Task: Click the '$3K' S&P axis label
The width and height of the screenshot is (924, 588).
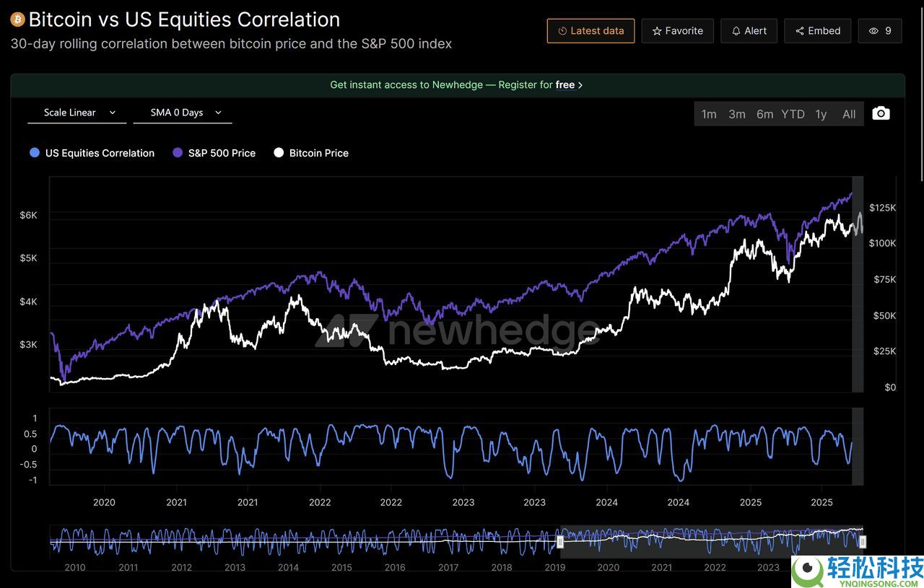Action: click(x=28, y=345)
